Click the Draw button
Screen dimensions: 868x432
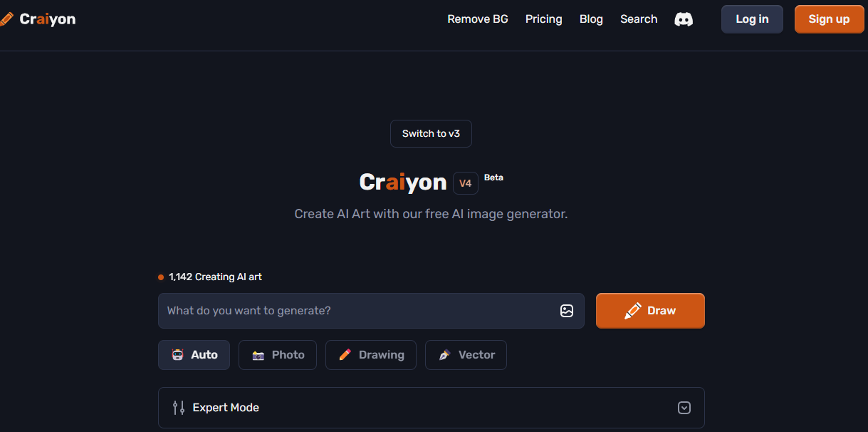650,311
